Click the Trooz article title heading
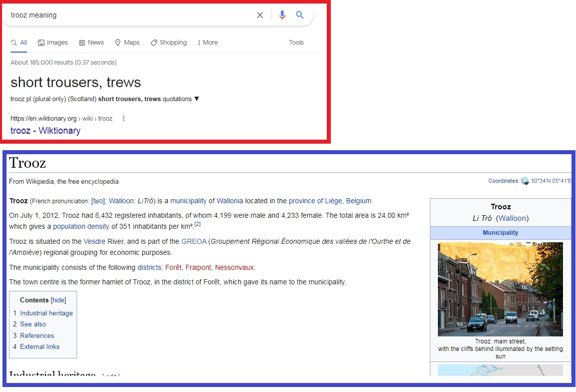Viewport: 576px width, 392px height. point(28,163)
